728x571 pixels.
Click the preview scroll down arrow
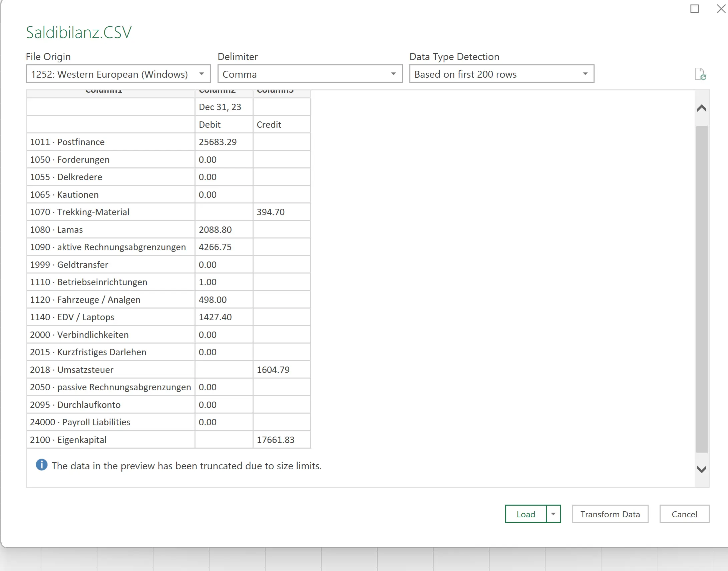702,469
